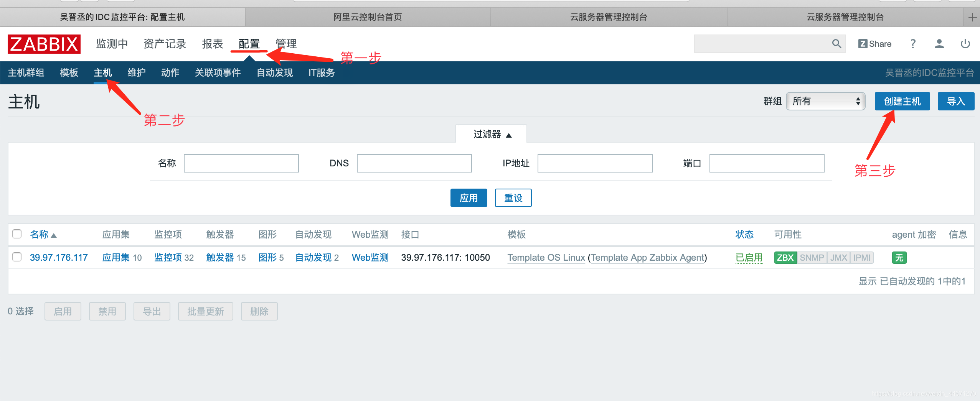Click the logout power icon
The height and width of the screenshot is (401, 980).
(965, 44)
